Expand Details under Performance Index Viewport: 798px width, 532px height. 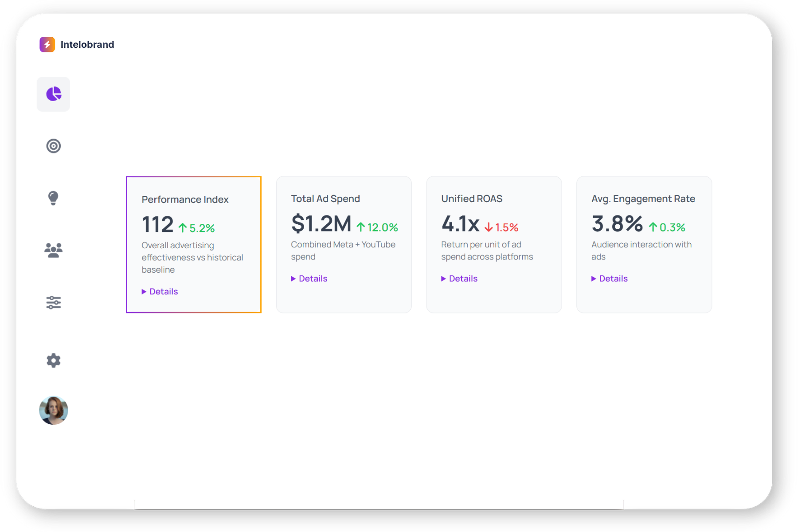160,291
